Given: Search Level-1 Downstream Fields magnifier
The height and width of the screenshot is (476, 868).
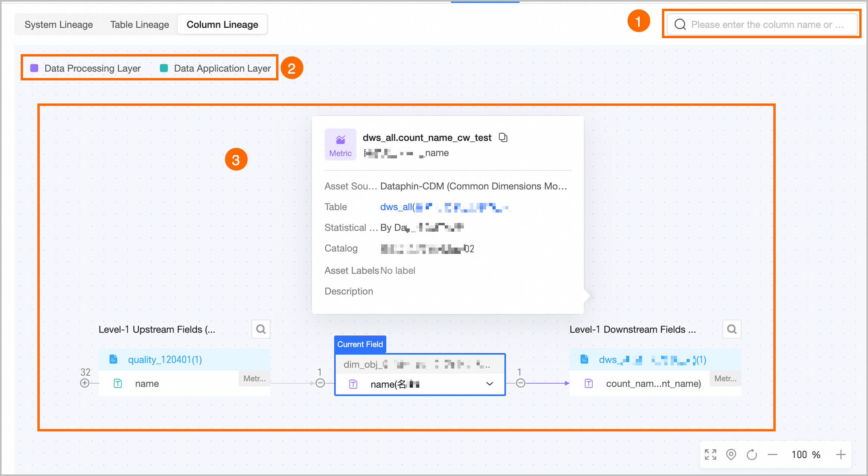Looking at the screenshot, I should [732, 329].
